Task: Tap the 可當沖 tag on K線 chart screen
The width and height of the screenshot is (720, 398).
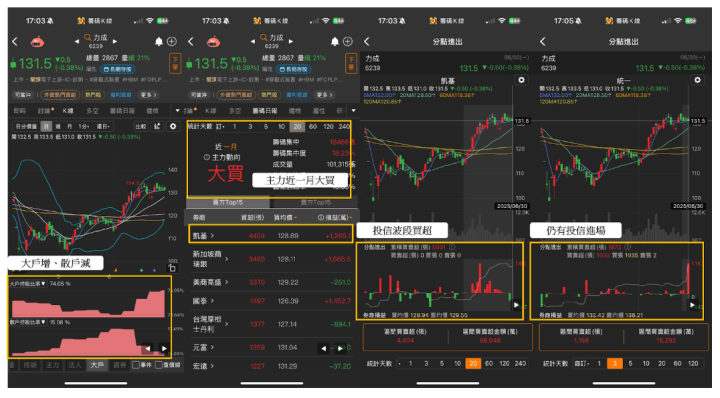Action: coord(23,95)
